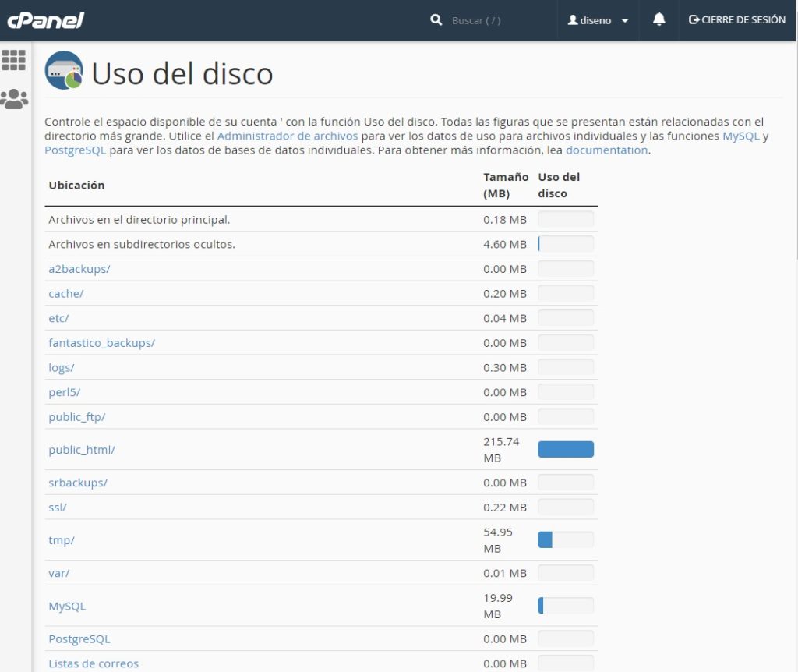Follow the MySQL link in description
798x672 pixels.
point(741,136)
